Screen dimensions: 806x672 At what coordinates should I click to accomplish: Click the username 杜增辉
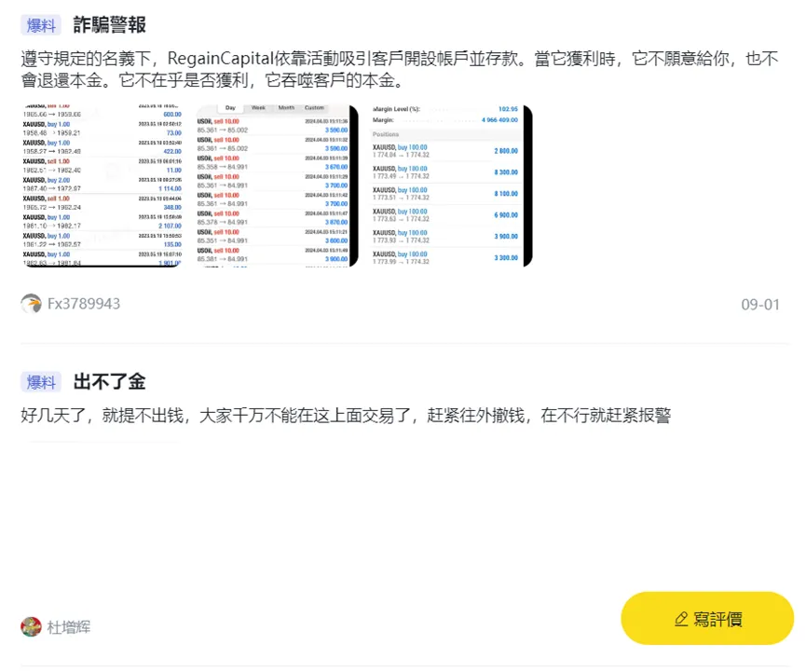tap(69, 627)
